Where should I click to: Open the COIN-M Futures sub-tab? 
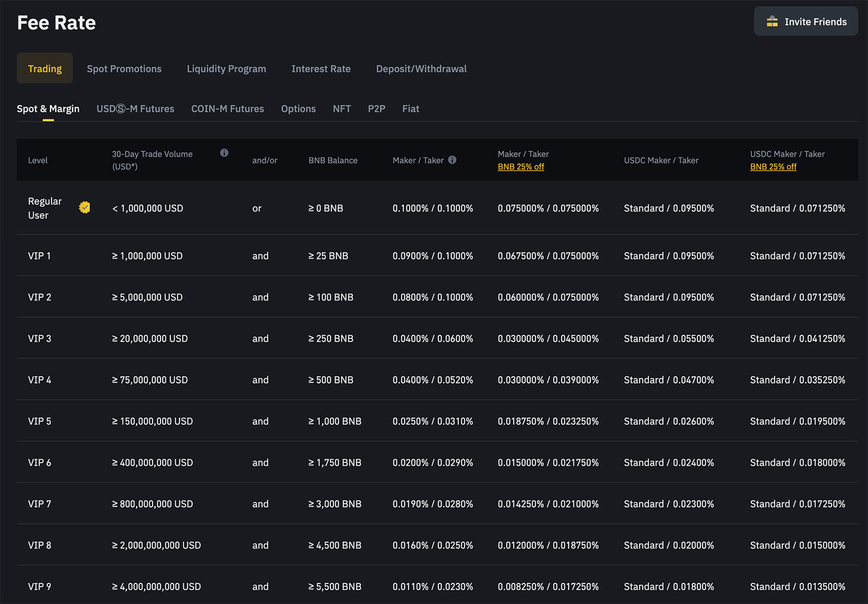click(227, 109)
